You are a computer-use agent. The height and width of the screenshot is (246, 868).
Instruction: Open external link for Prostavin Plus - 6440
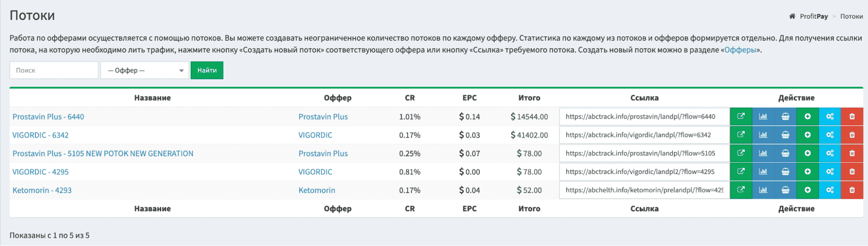pyautogui.click(x=741, y=116)
